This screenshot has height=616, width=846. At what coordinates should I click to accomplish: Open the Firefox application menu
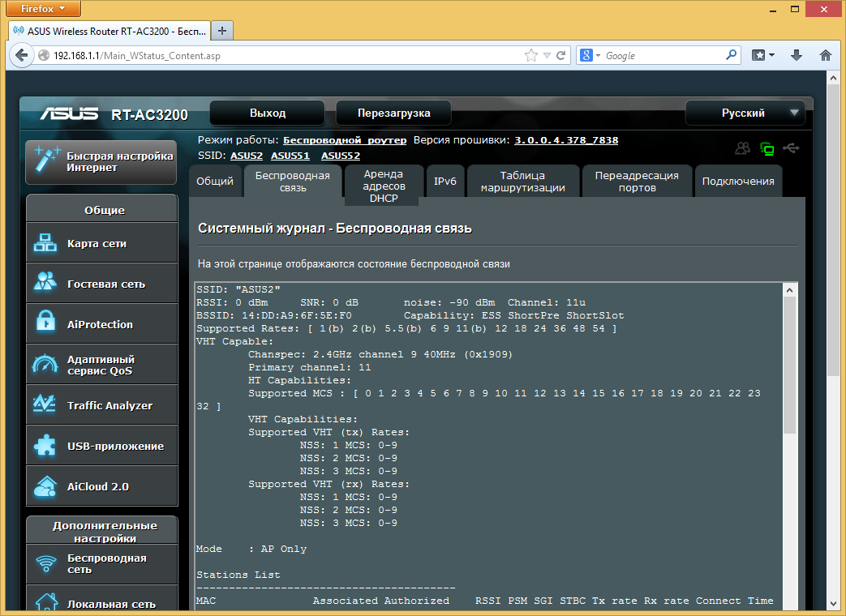pos(43,9)
